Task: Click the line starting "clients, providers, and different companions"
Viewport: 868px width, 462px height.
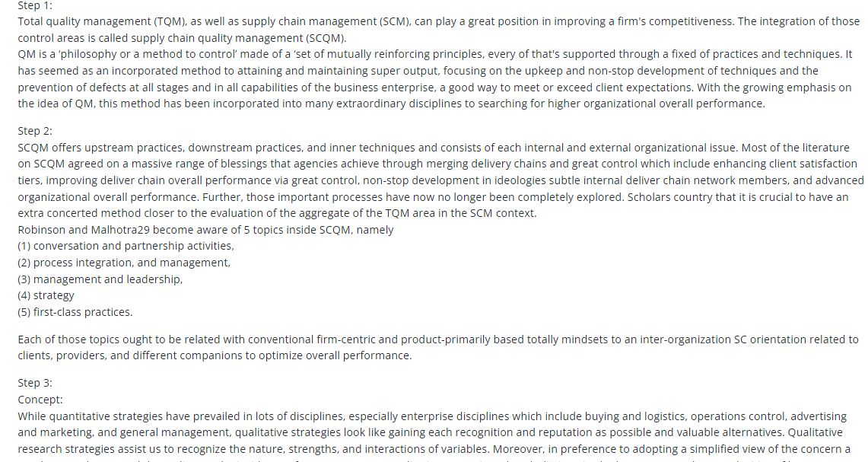Action: pos(215,355)
